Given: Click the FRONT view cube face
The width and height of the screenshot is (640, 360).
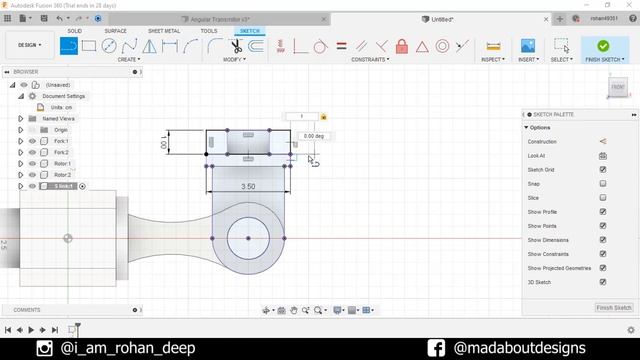Looking at the screenshot, I should pos(618,87).
